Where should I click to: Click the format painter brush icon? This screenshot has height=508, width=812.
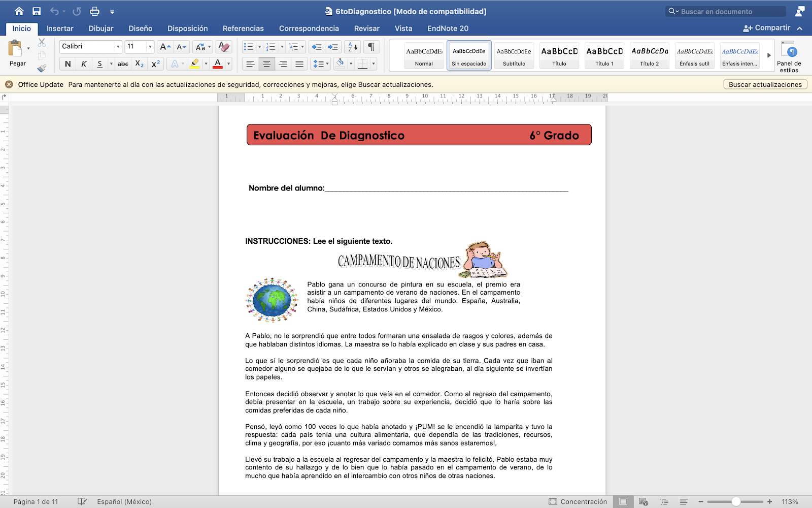(42, 68)
